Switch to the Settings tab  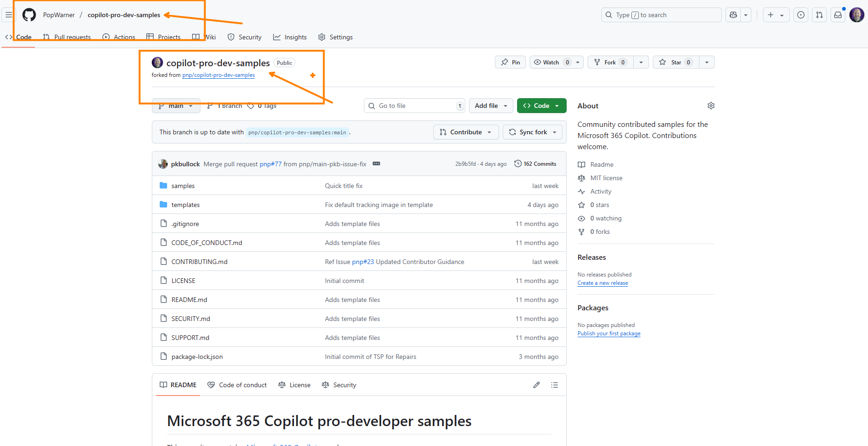tap(336, 37)
